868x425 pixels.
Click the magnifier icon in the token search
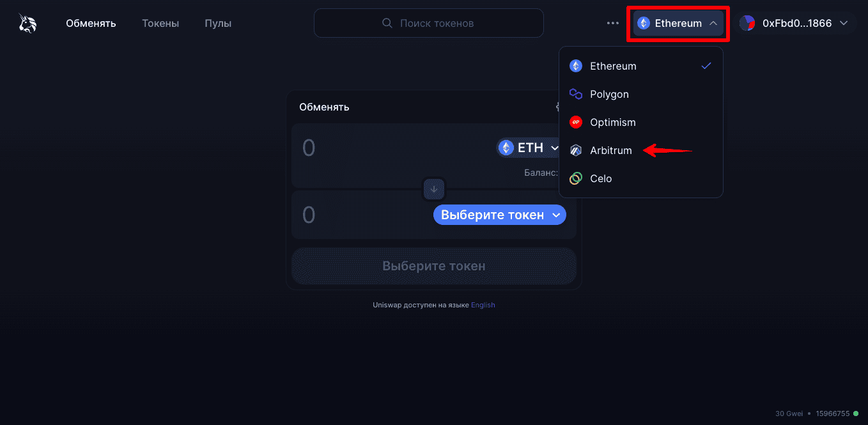click(x=387, y=23)
